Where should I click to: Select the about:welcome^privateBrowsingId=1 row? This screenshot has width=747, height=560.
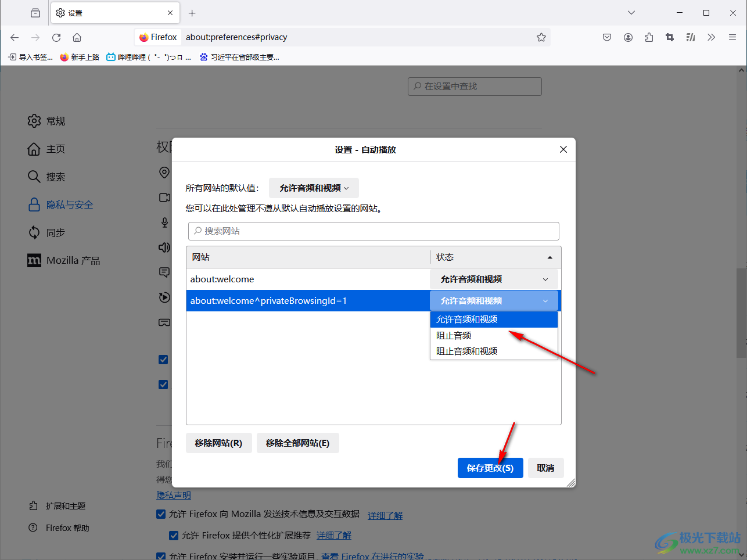[308, 300]
